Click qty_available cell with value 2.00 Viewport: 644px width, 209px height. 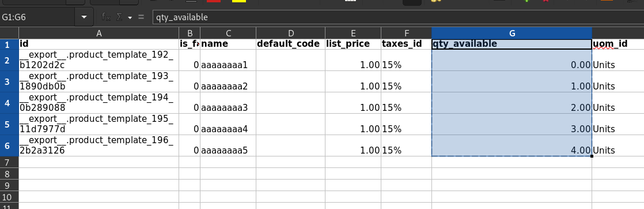pyautogui.click(x=512, y=103)
